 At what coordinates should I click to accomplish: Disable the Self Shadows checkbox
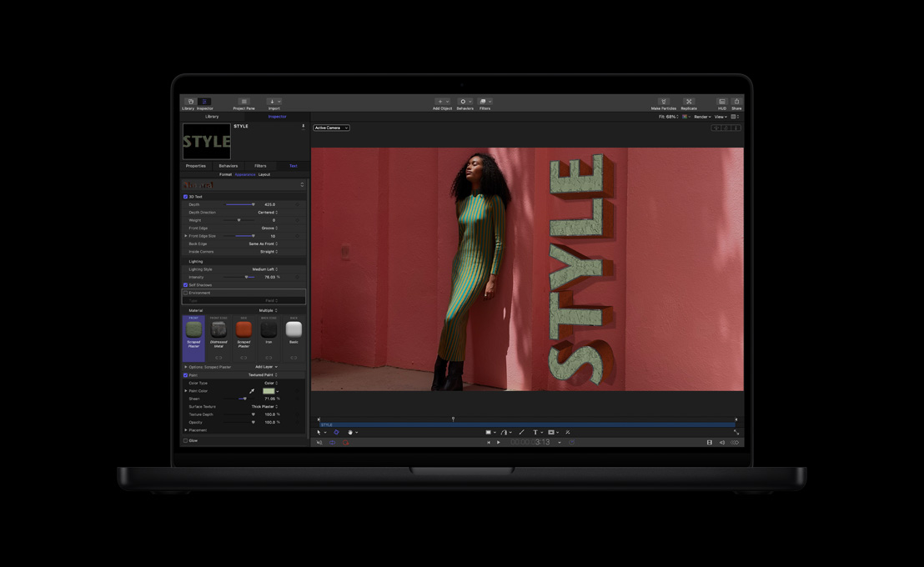coord(184,284)
